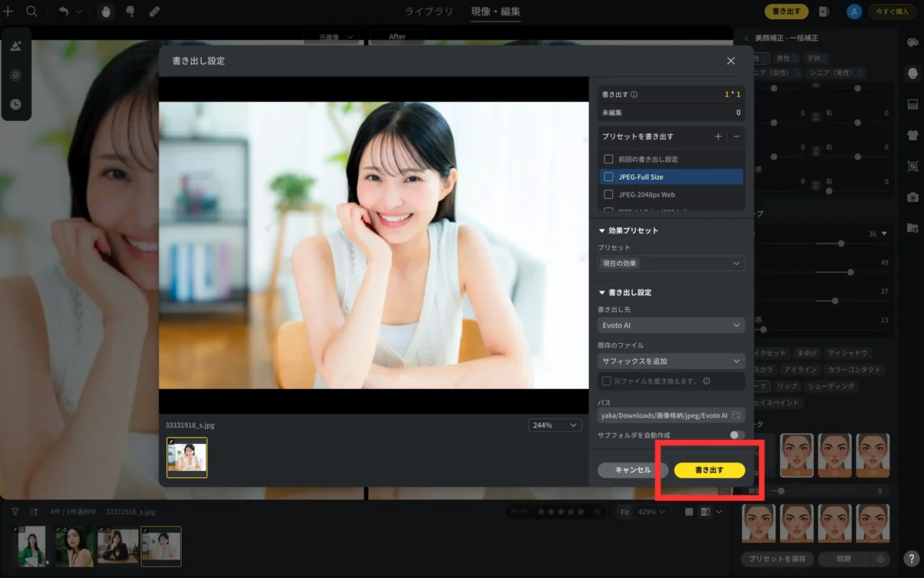Select the シニア（男性） tag
Image resolution: width=924 pixels, height=578 pixels.
836,72
